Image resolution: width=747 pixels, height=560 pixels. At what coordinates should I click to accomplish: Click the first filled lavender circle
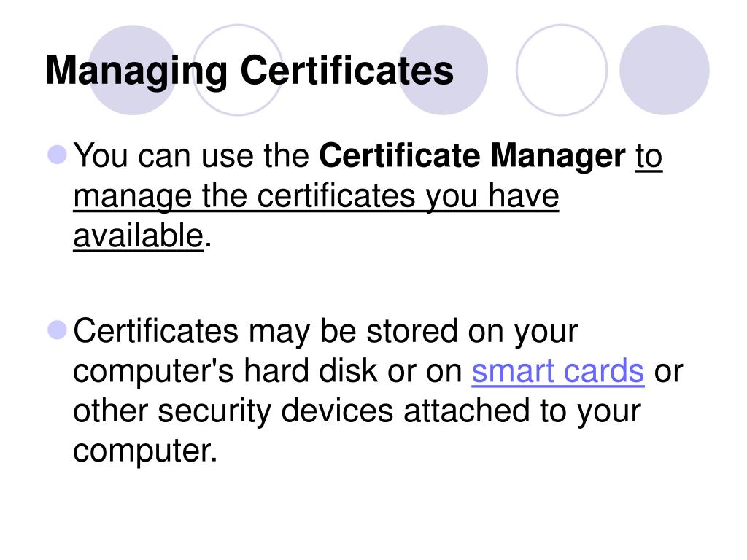point(133,70)
